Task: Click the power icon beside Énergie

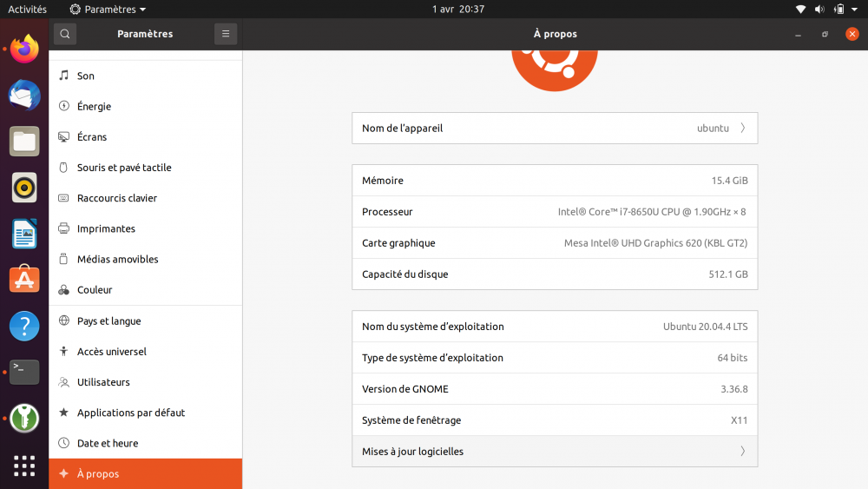Action: tap(63, 106)
